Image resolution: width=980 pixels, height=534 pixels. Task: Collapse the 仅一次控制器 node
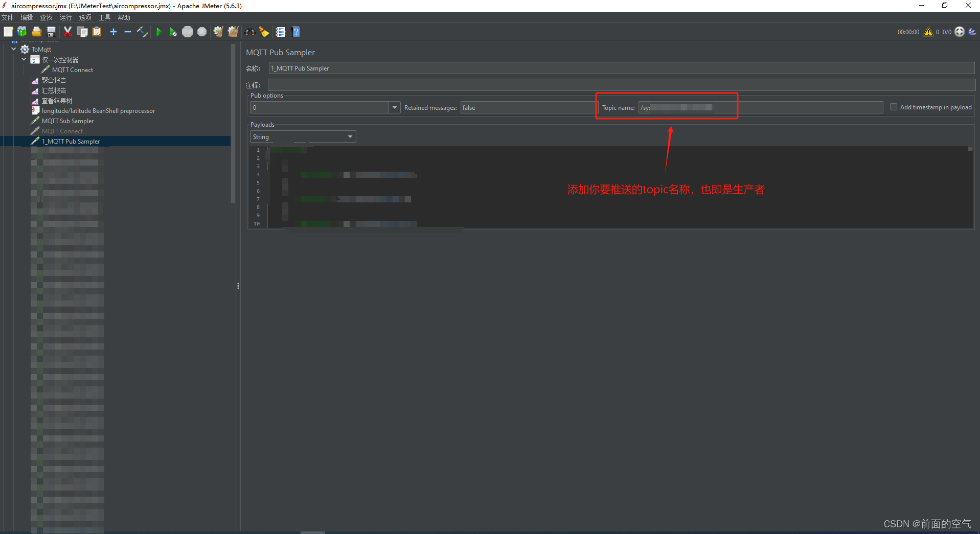tap(24, 59)
